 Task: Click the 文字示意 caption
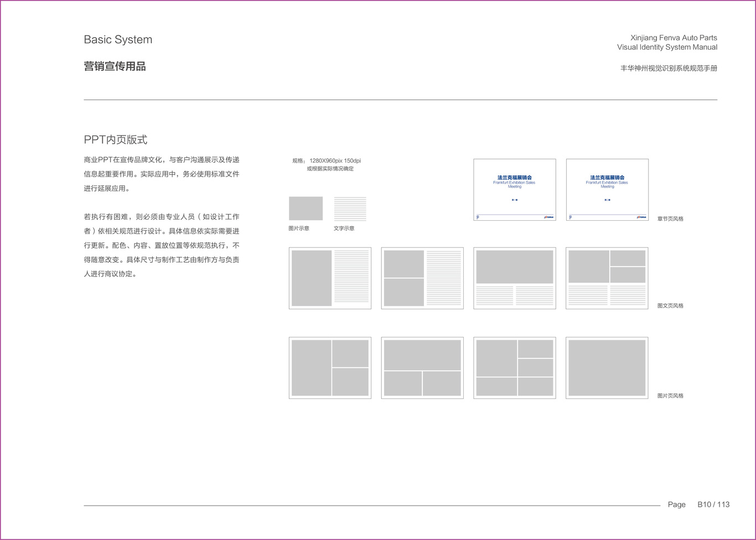pos(344,229)
